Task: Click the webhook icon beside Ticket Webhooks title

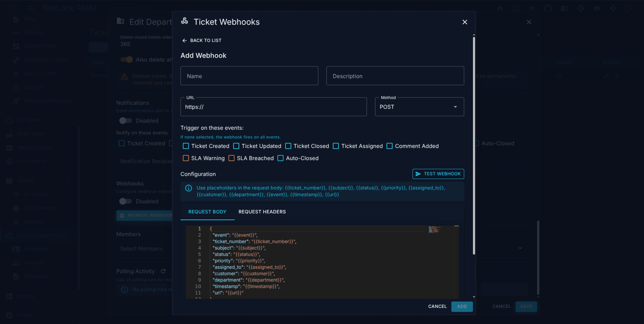Action: 184,21
